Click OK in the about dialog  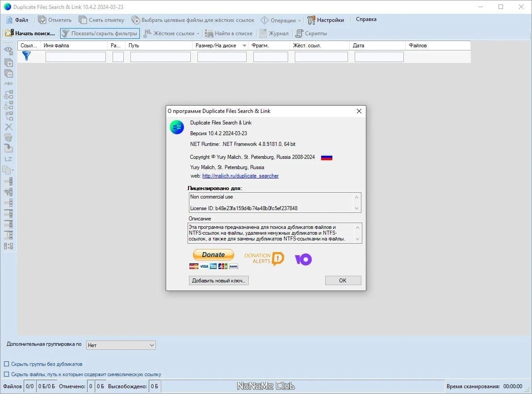tap(343, 281)
